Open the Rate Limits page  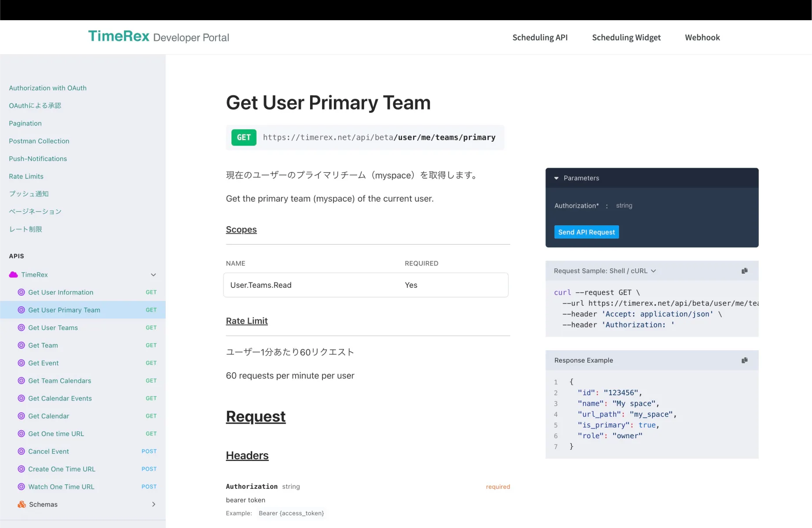(x=26, y=176)
